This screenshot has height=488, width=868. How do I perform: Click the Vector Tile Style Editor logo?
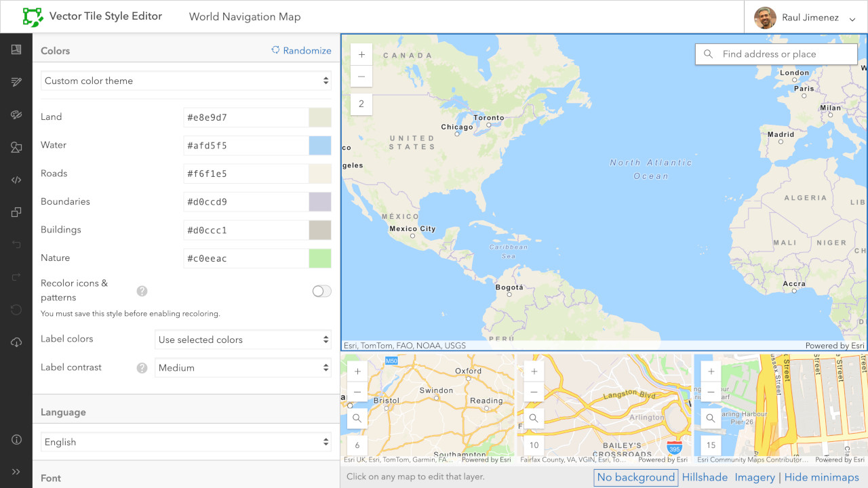tap(33, 16)
